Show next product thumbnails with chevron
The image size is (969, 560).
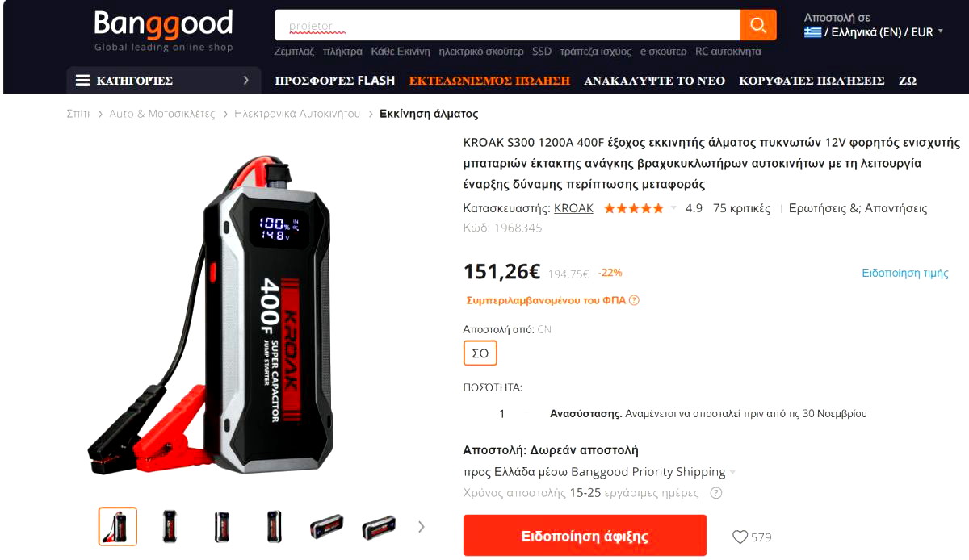[421, 527]
